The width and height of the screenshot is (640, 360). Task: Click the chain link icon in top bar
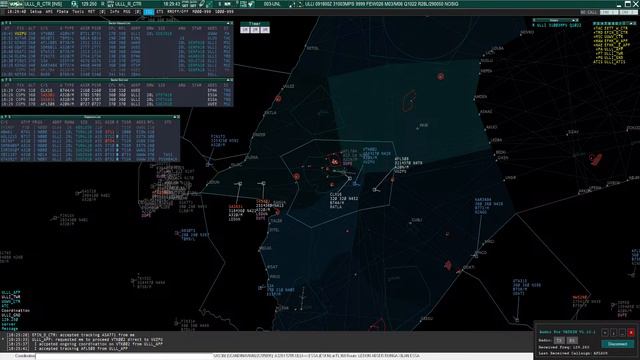[x=209, y=4]
